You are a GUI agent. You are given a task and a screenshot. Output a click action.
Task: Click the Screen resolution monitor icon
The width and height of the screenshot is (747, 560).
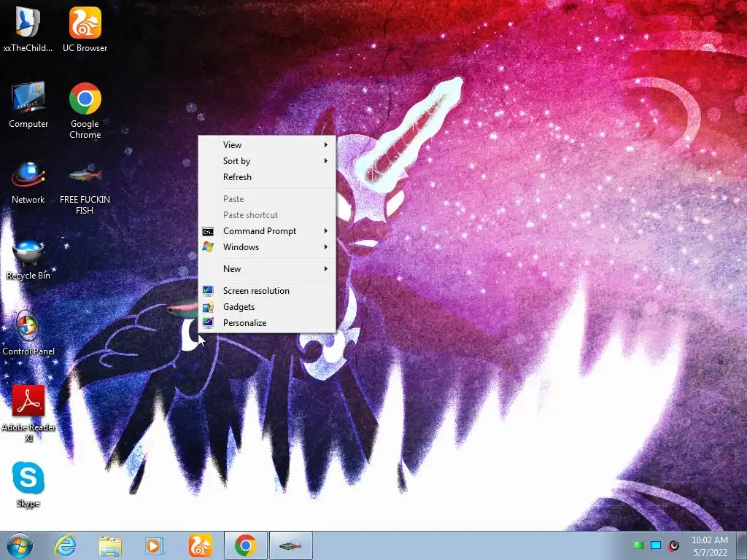tap(208, 291)
